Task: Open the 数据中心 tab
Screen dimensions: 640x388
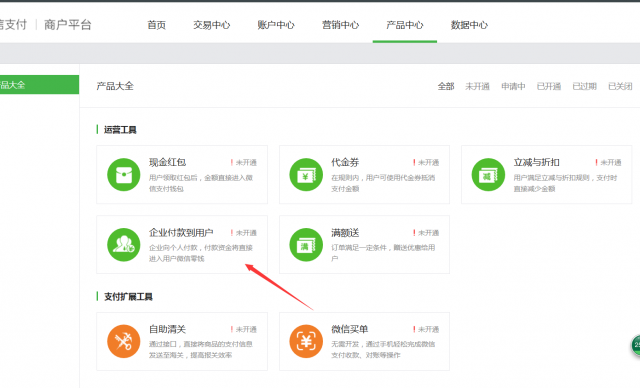Action: [x=469, y=25]
